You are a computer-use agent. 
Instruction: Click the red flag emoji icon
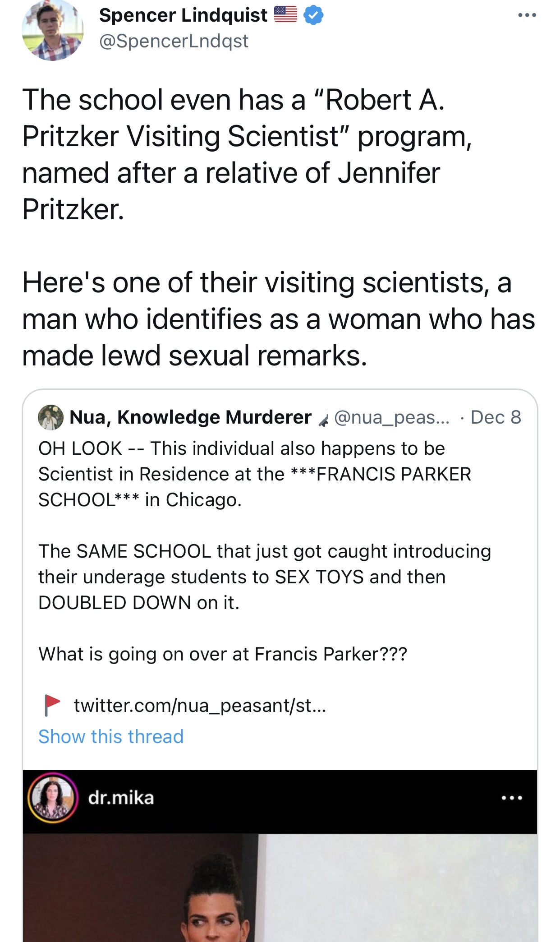52,705
